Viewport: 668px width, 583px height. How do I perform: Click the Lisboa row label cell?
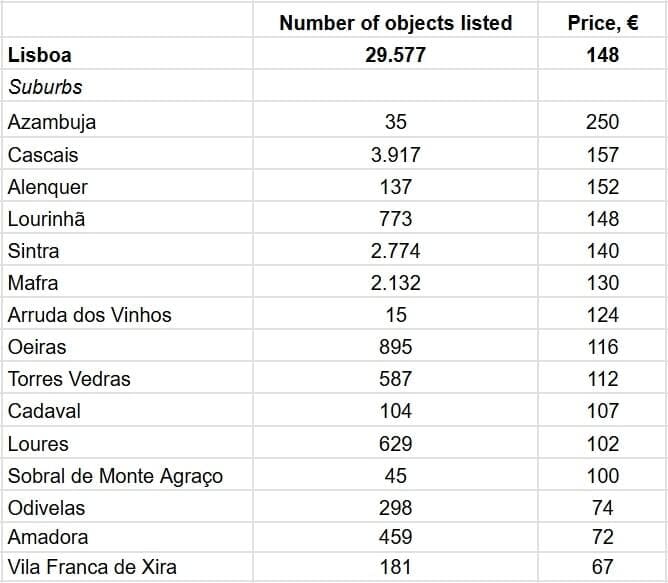click(40, 55)
